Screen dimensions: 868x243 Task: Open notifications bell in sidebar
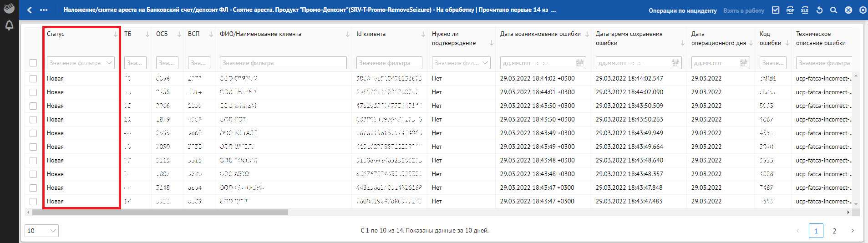pyautogui.click(x=9, y=25)
